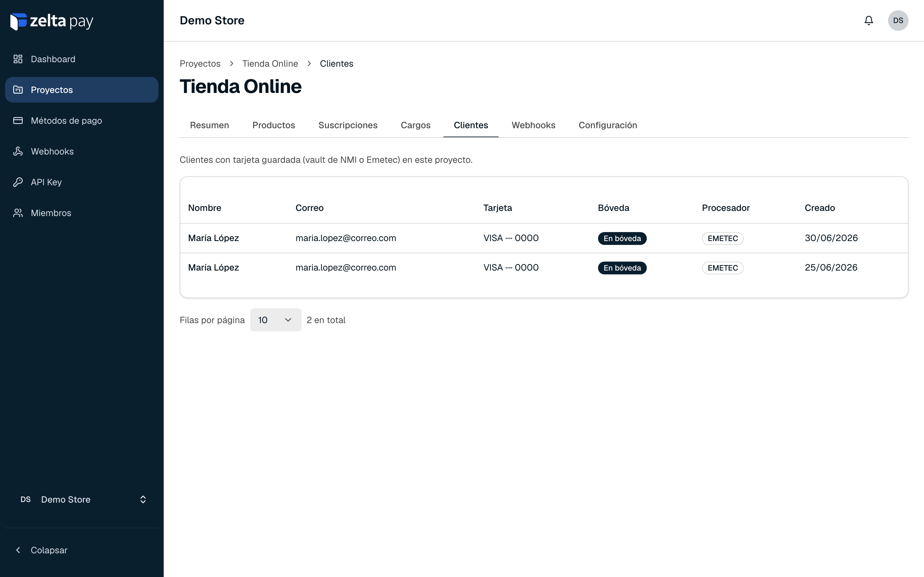Click the Webhooks icon in sidebar
The image size is (924, 577).
(x=18, y=151)
